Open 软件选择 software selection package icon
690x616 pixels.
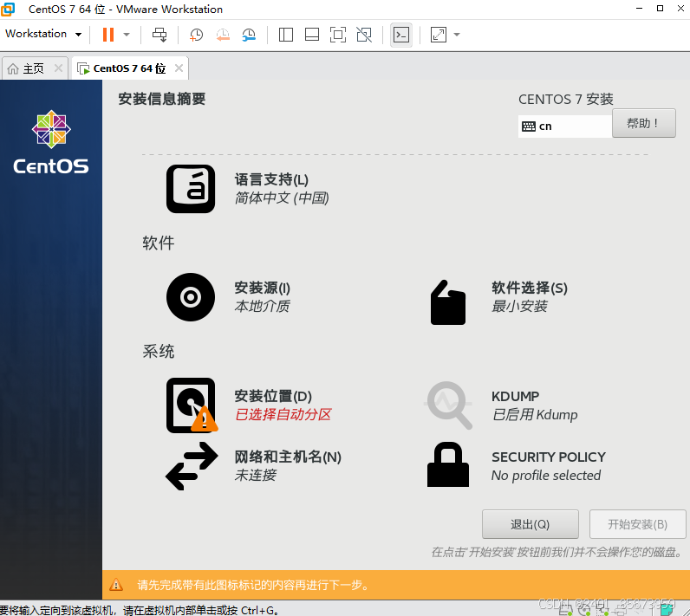point(447,302)
